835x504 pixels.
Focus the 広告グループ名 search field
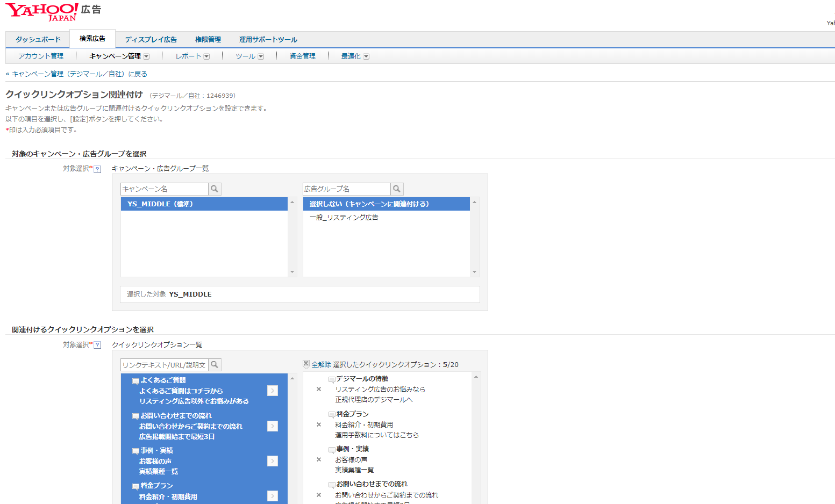pos(347,189)
